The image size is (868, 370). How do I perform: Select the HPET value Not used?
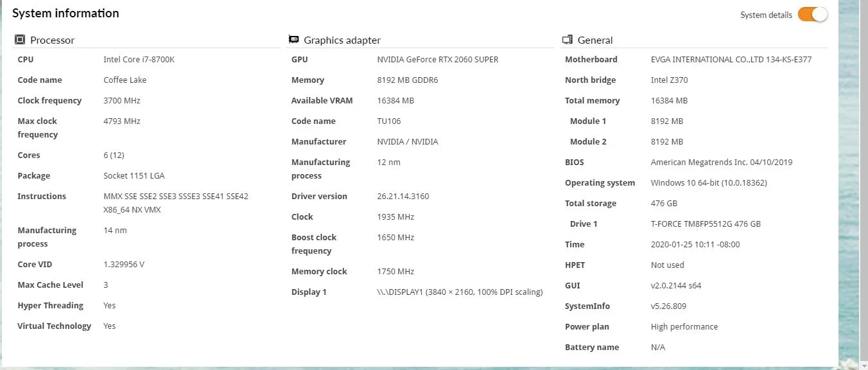(668, 265)
